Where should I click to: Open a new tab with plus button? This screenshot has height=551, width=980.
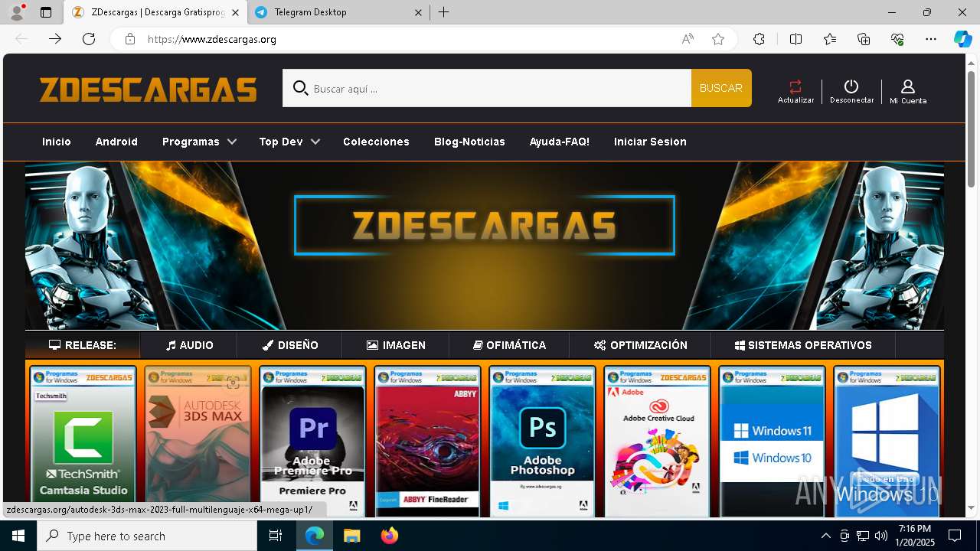(x=444, y=12)
